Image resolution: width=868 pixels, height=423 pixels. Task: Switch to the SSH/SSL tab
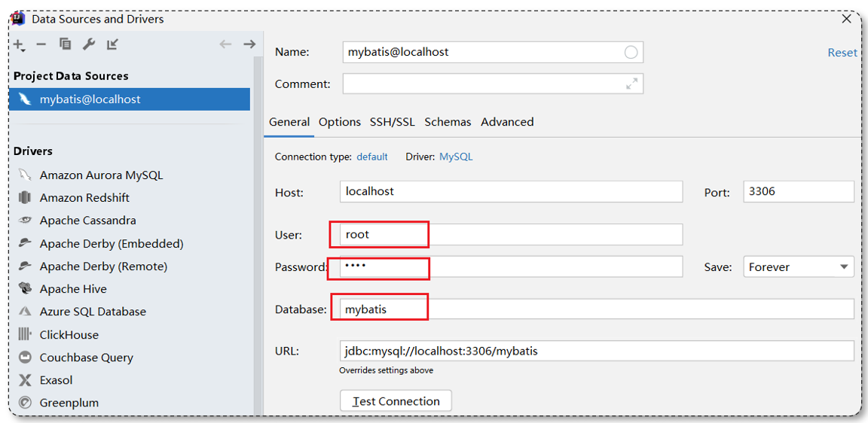coord(392,122)
